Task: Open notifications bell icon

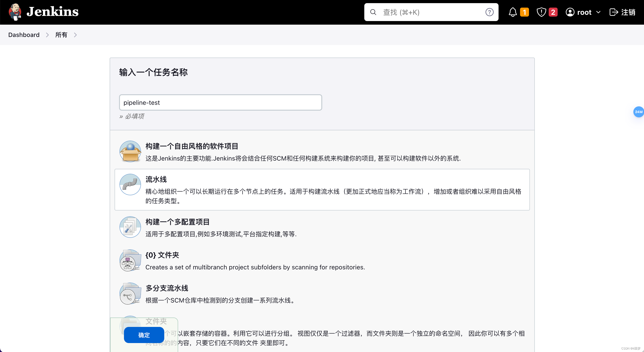Action: click(x=513, y=12)
